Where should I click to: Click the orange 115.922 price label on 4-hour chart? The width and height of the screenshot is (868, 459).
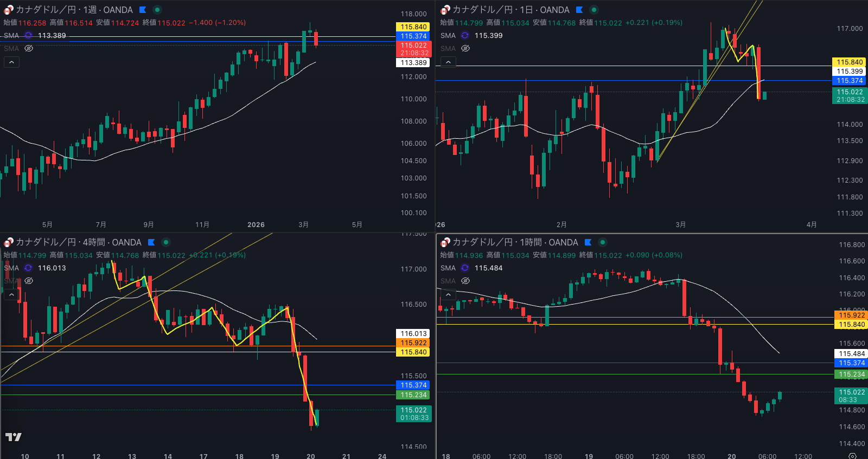tap(413, 343)
